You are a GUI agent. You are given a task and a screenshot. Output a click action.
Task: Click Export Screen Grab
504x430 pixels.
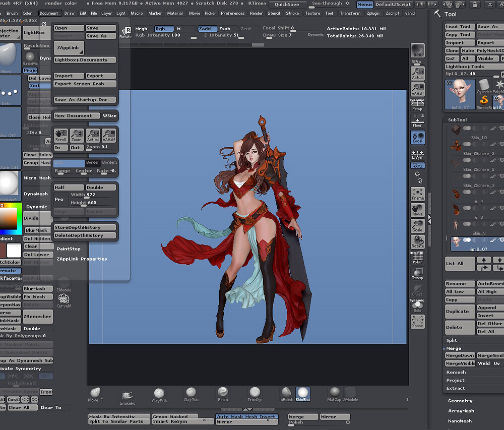coord(85,84)
